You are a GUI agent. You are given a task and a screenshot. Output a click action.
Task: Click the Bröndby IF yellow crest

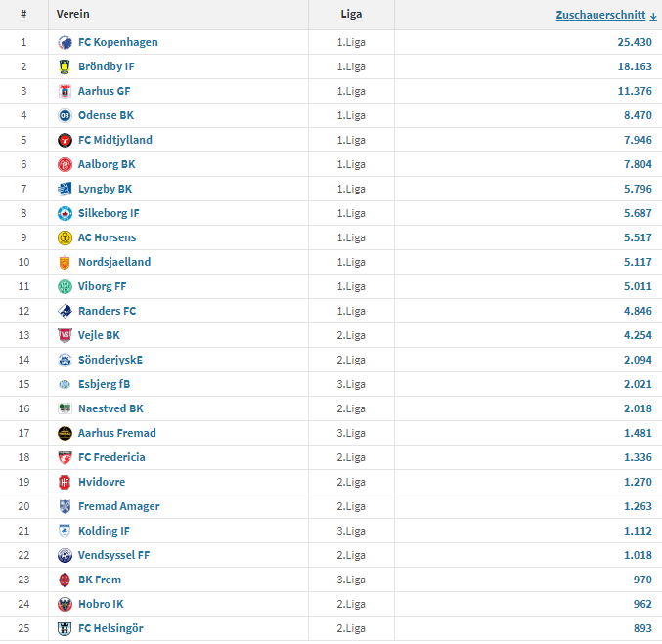65,66
